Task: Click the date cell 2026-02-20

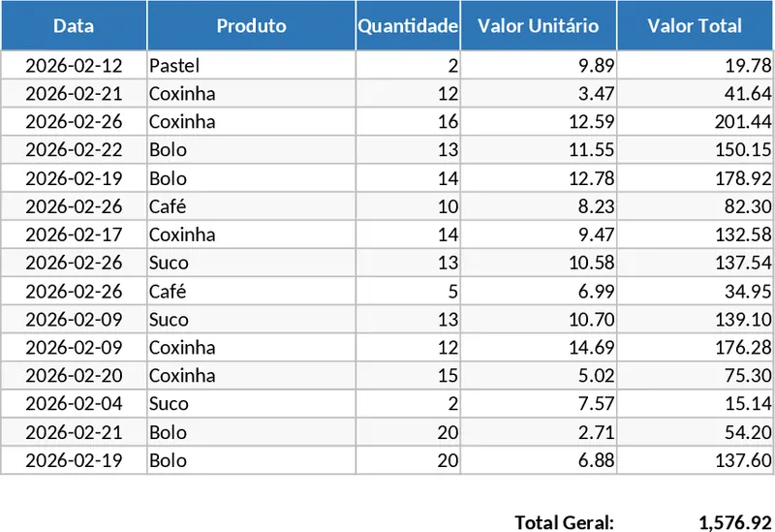Action: coord(74,375)
